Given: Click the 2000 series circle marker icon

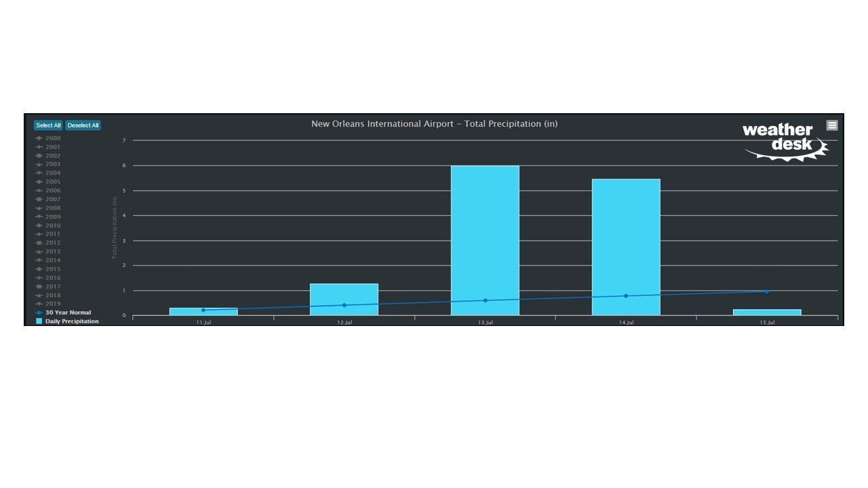Looking at the screenshot, I should (39, 138).
